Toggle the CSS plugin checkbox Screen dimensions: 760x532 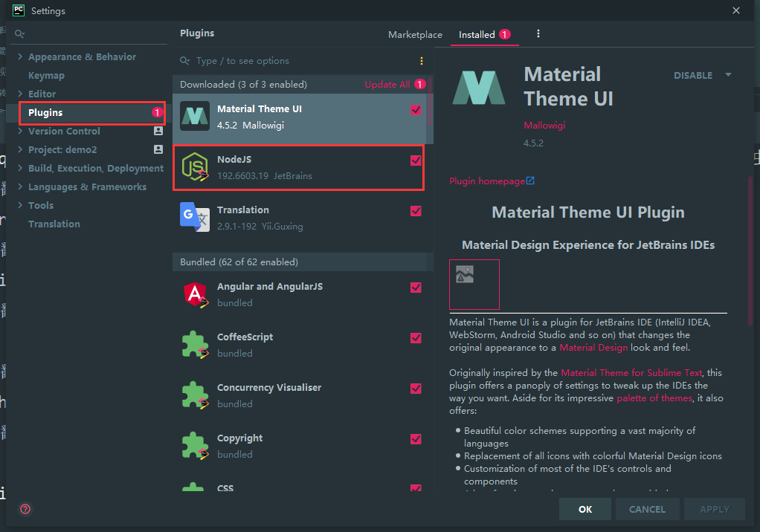pyautogui.click(x=416, y=488)
